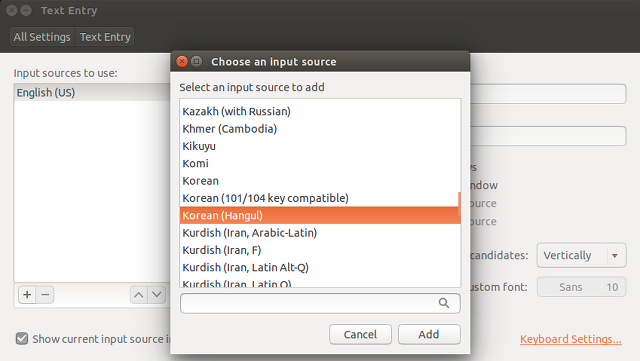The width and height of the screenshot is (640, 361).
Task: Cancel the input source dialog
Action: 360,334
